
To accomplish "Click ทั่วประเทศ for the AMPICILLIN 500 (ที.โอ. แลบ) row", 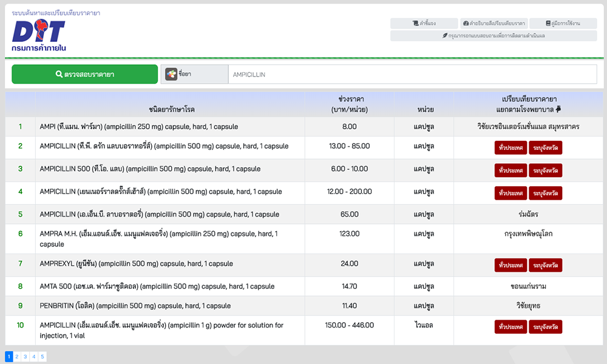I will click(x=510, y=170).
